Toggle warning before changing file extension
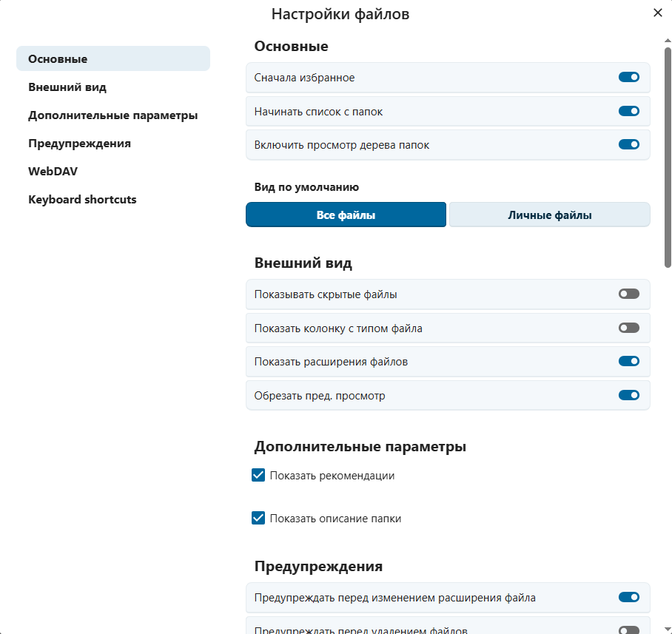This screenshot has width=672, height=634. (x=628, y=598)
